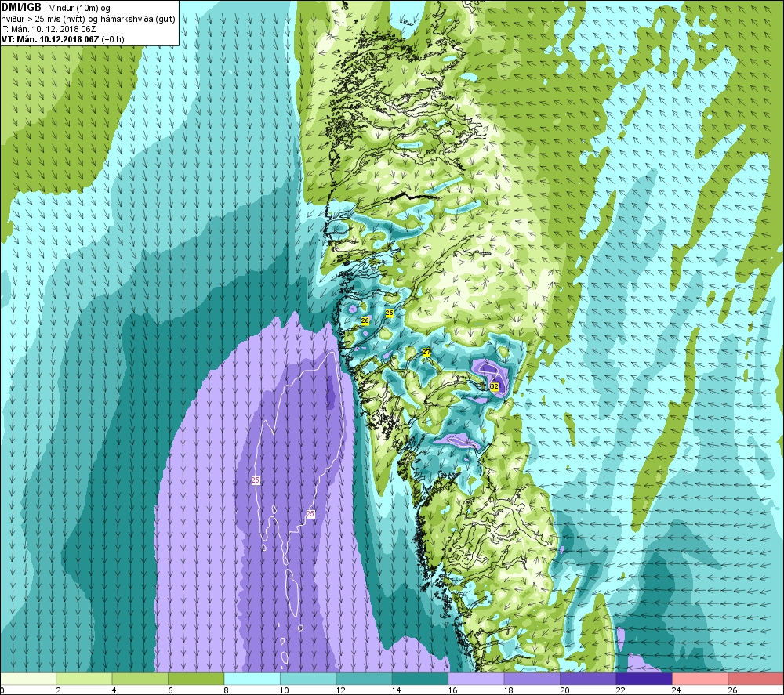Click the 24–26 m/s light pink legend swatch
Screen dimensions: 784x695
click(x=700, y=679)
